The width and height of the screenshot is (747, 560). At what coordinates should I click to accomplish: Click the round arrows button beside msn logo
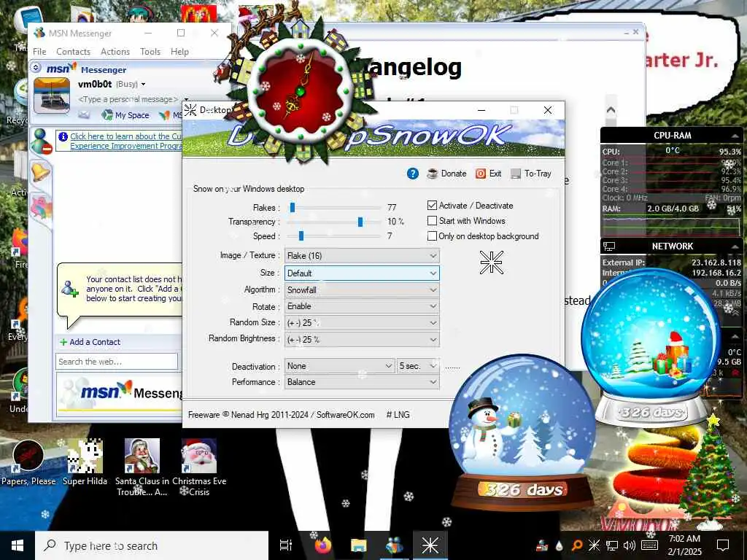click(36, 68)
